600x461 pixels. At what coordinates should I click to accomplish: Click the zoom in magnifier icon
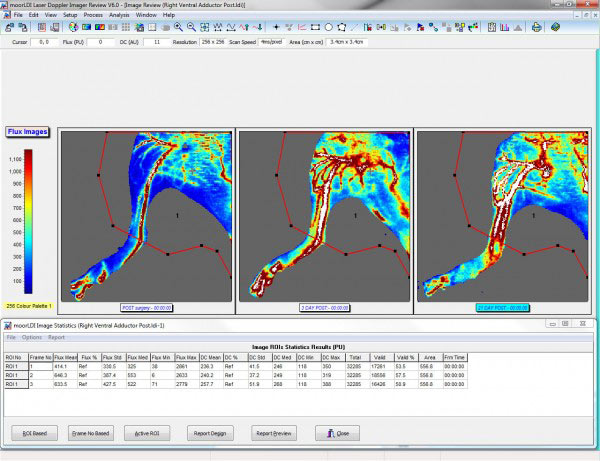click(x=179, y=28)
